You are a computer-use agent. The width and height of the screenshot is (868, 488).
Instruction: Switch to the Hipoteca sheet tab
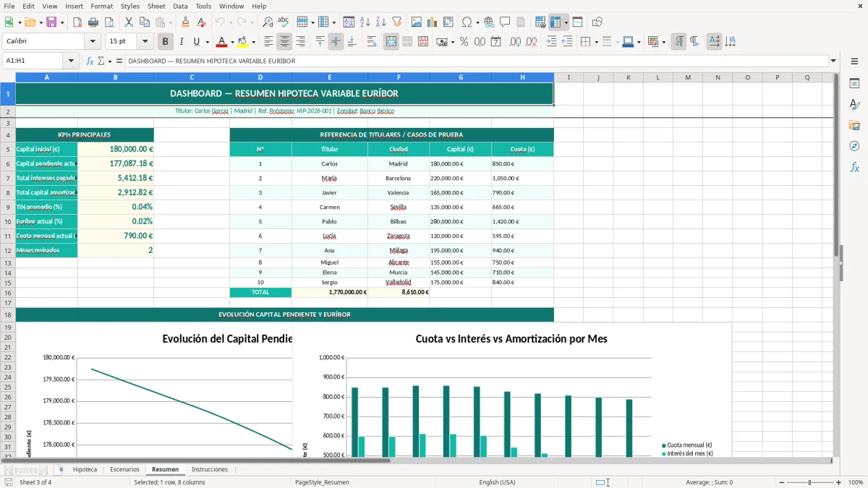click(85, 469)
